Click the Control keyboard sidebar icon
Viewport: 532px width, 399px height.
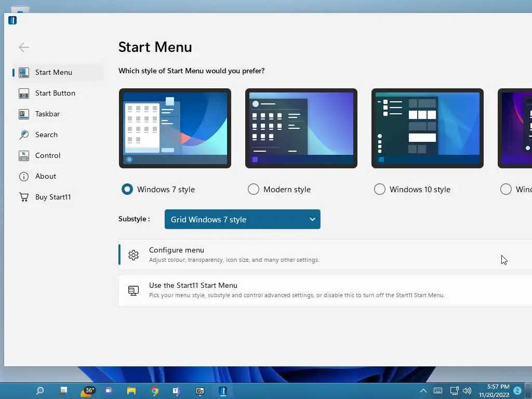click(x=24, y=156)
